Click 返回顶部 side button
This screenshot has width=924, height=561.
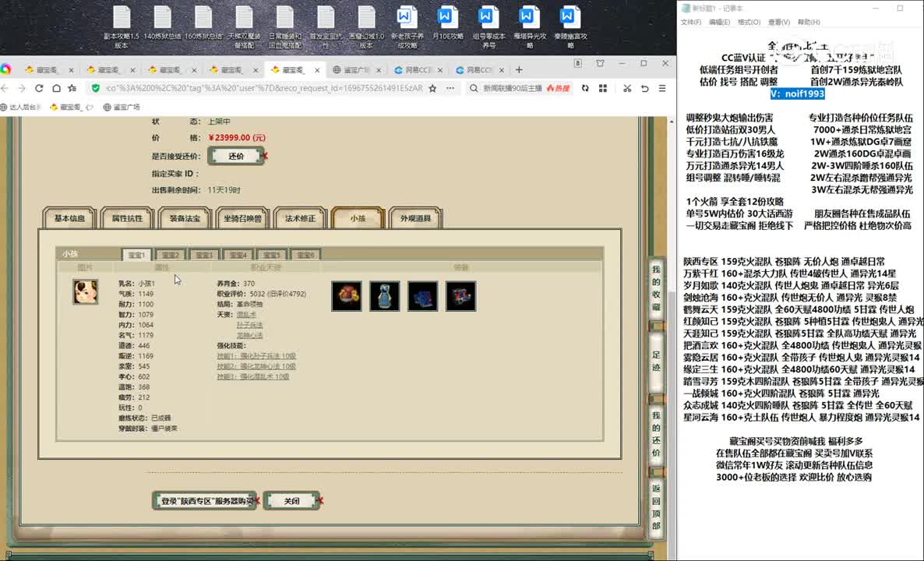click(x=656, y=506)
